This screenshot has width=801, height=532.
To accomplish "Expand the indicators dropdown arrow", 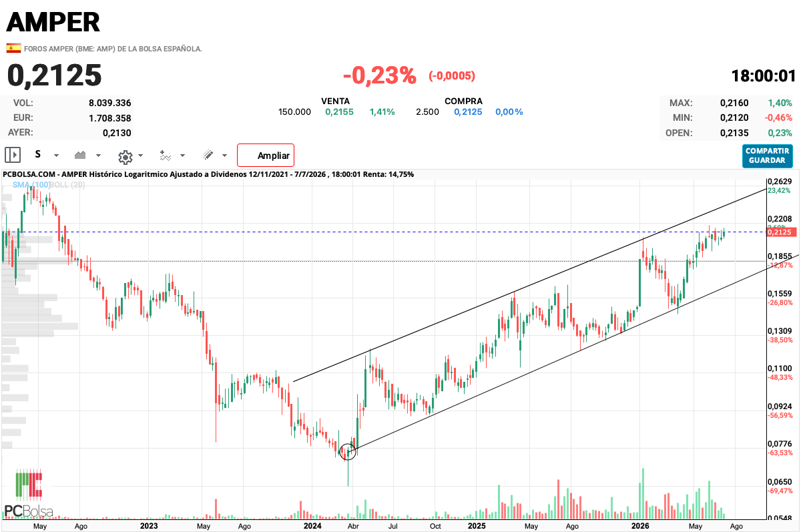I will pos(183,156).
